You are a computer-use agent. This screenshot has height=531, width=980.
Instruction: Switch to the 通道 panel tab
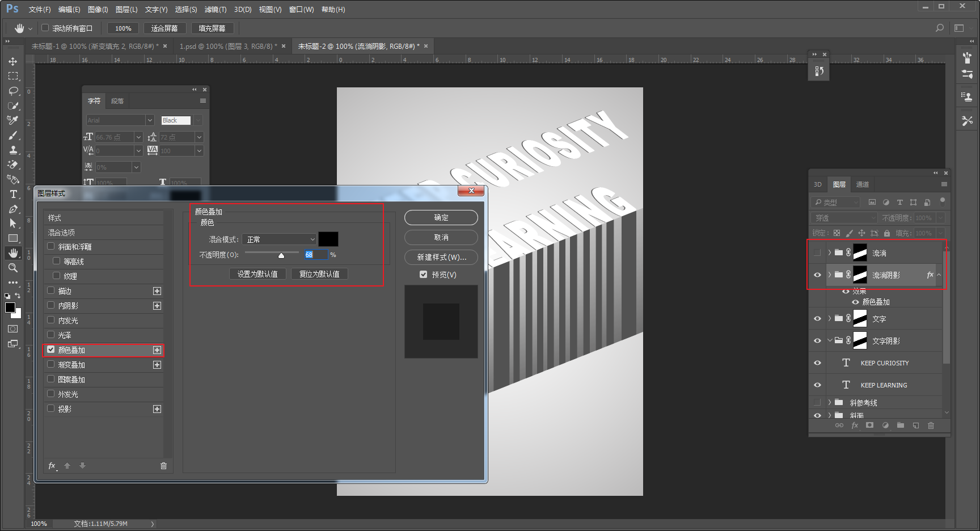(863, 184)
